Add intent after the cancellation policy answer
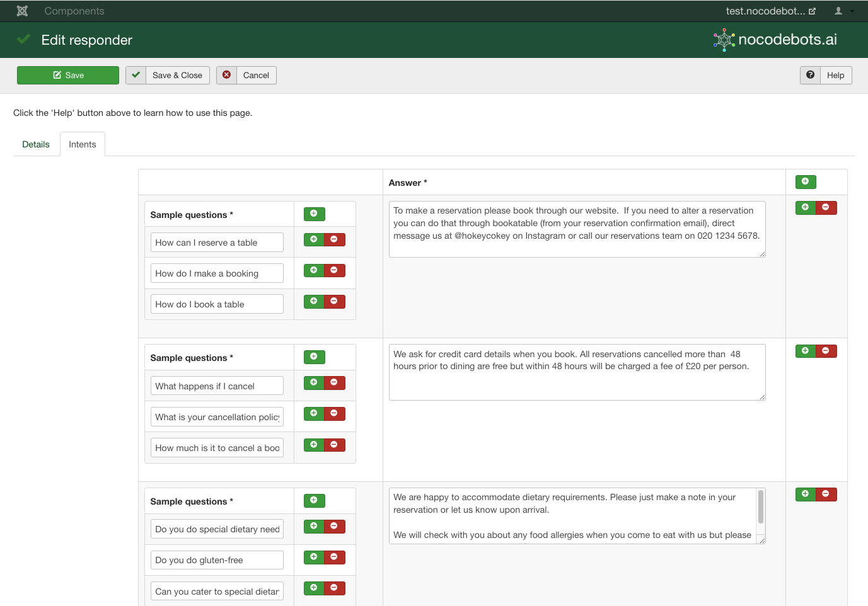 (x=806, y=351)
